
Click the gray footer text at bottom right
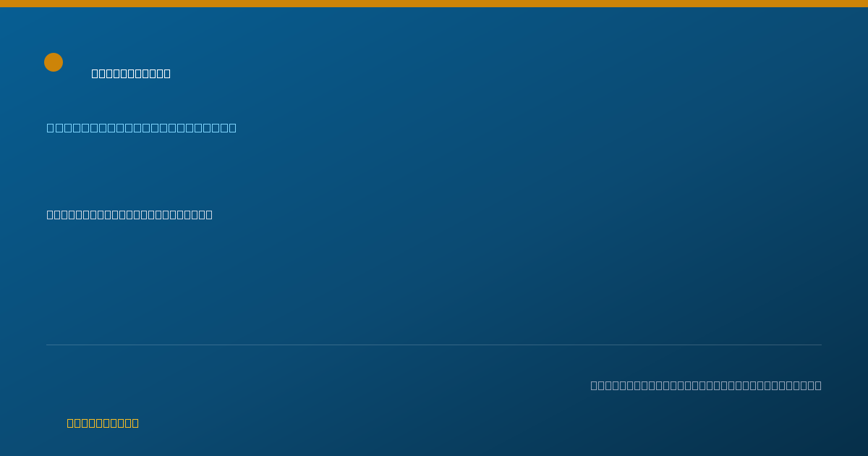(706, 385)
